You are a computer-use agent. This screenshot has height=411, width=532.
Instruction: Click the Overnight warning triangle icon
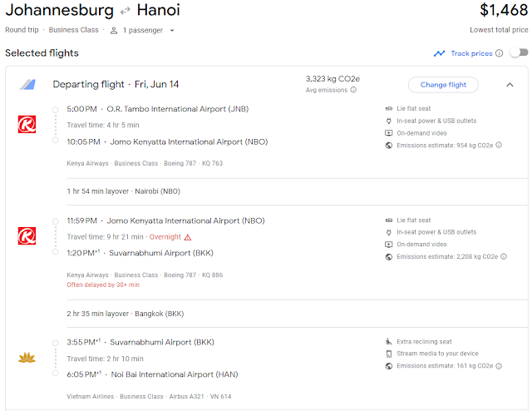[x=187, y=237]
